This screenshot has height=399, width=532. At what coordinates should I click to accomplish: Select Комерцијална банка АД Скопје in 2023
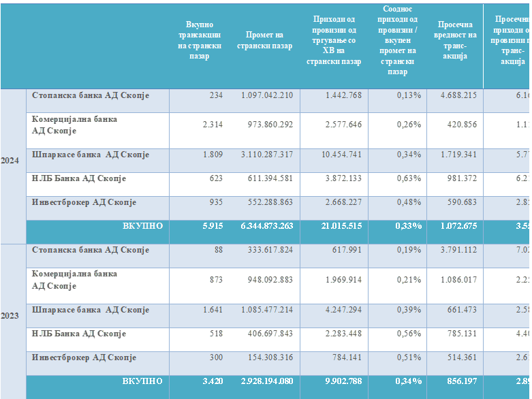[75, 280]
